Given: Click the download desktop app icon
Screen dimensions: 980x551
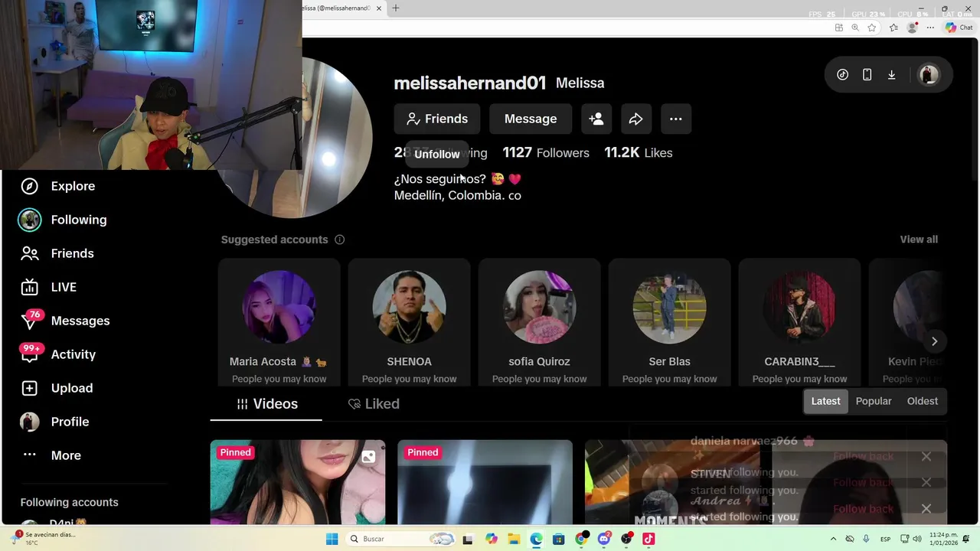Looking at the screenshot, I should tap(891, 74).
